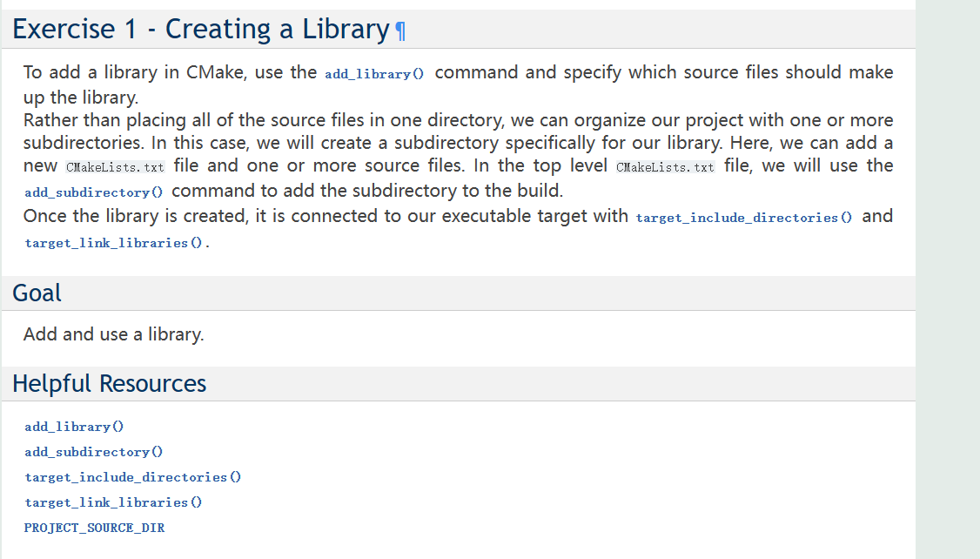Viewport: 980px width, 559px height.
Task: Follow the add_subdirectory() link within the paragraph text
Action: [x=93, y=192]
